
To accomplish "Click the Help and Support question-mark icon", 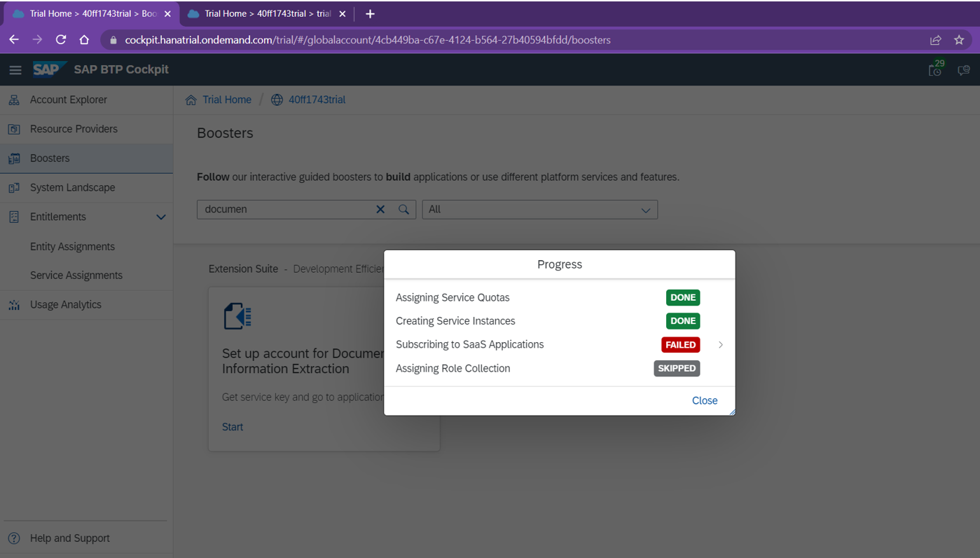I will pos(14,538).
